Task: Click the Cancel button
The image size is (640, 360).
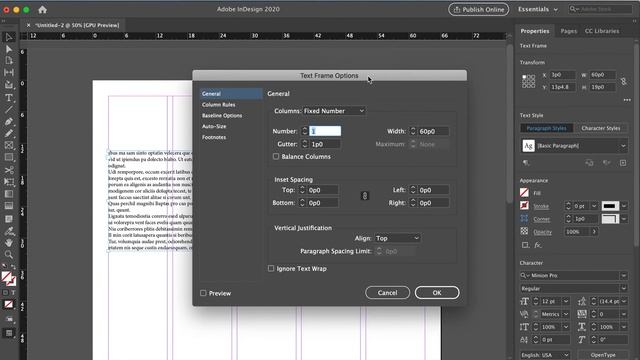Action: tap(387, 293)
